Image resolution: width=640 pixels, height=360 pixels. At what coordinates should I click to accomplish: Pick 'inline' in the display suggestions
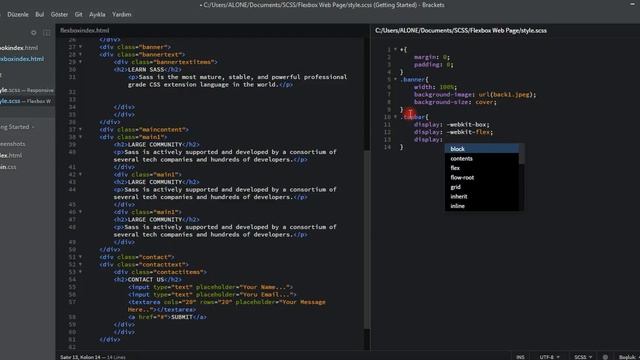pos(482,206)
